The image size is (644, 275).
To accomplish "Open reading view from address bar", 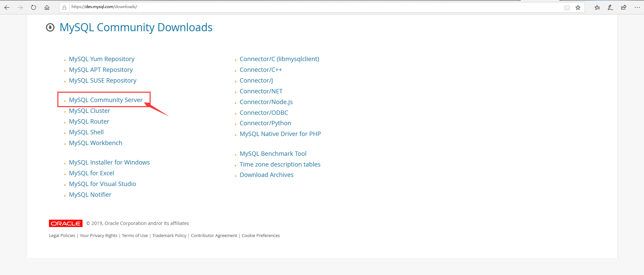I will [x=567, y=7].
